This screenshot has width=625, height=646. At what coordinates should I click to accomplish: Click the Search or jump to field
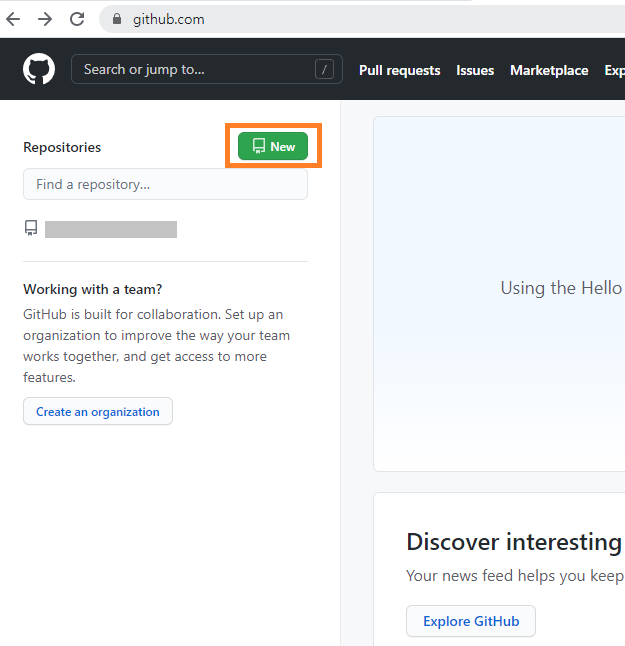coord(207,69)
